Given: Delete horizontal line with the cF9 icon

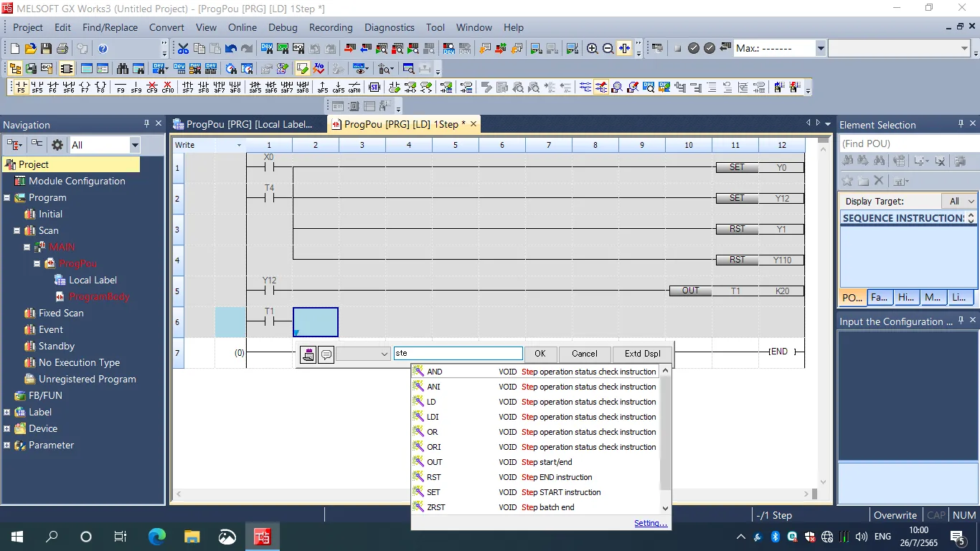Looking at the screenshot, I should pos(151,88).
